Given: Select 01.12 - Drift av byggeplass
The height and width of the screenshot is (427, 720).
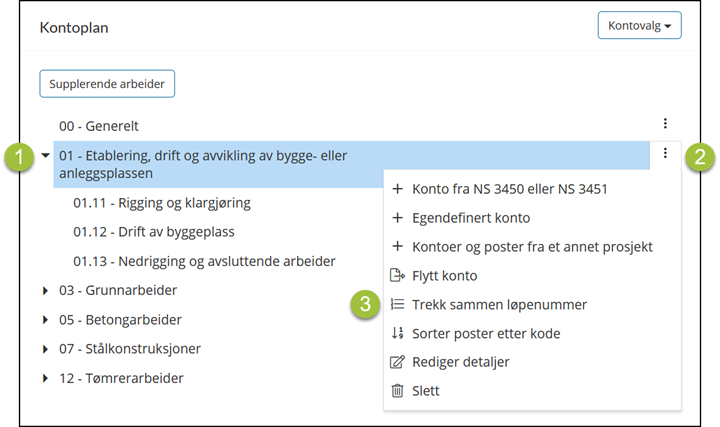Looking at the screenshot, I should (154, 232).
